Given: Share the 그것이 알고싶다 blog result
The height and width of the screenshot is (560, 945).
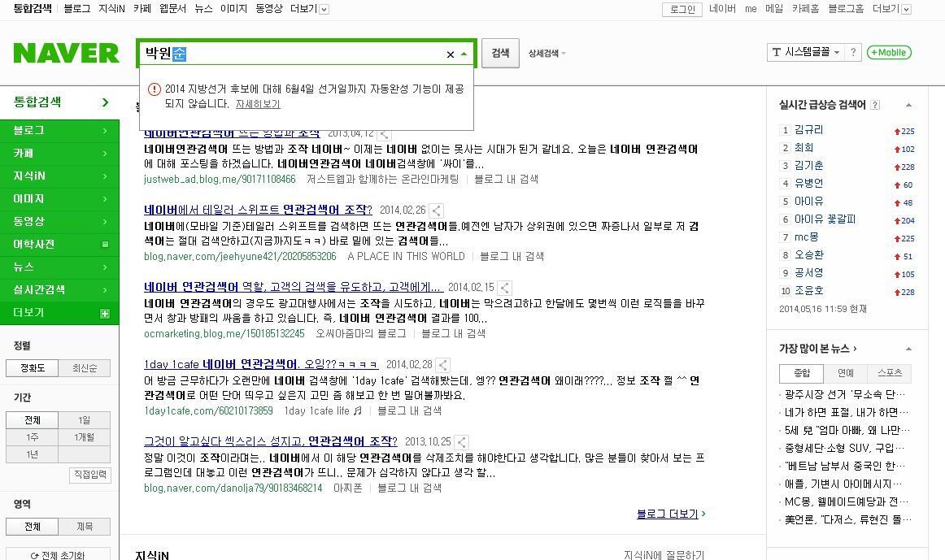Looking at the screenshot, I should [462, 442].
